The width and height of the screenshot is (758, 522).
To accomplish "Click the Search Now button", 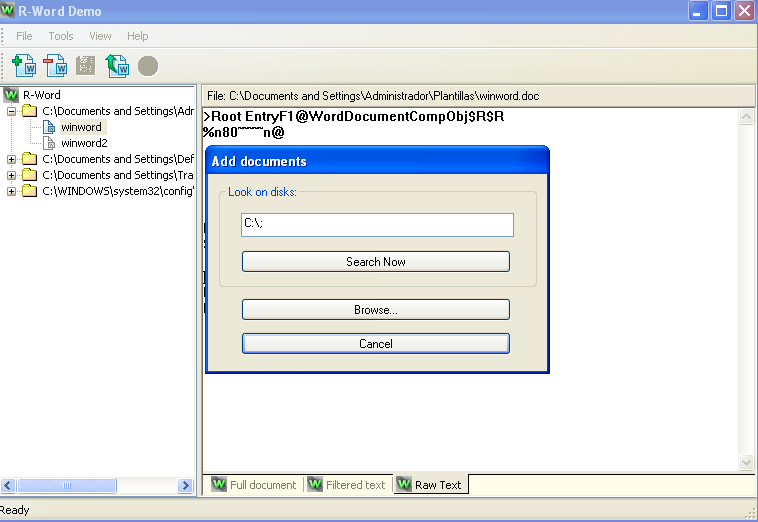I will coord(376,261).
